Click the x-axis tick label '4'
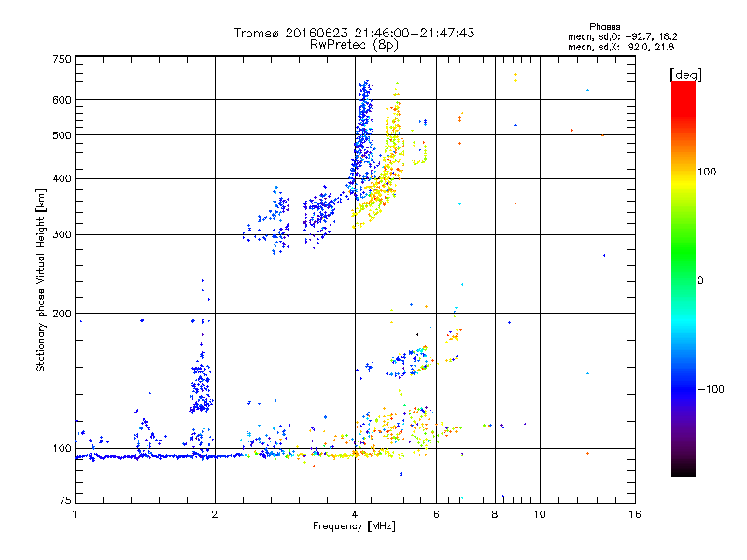 pos(355,514)
